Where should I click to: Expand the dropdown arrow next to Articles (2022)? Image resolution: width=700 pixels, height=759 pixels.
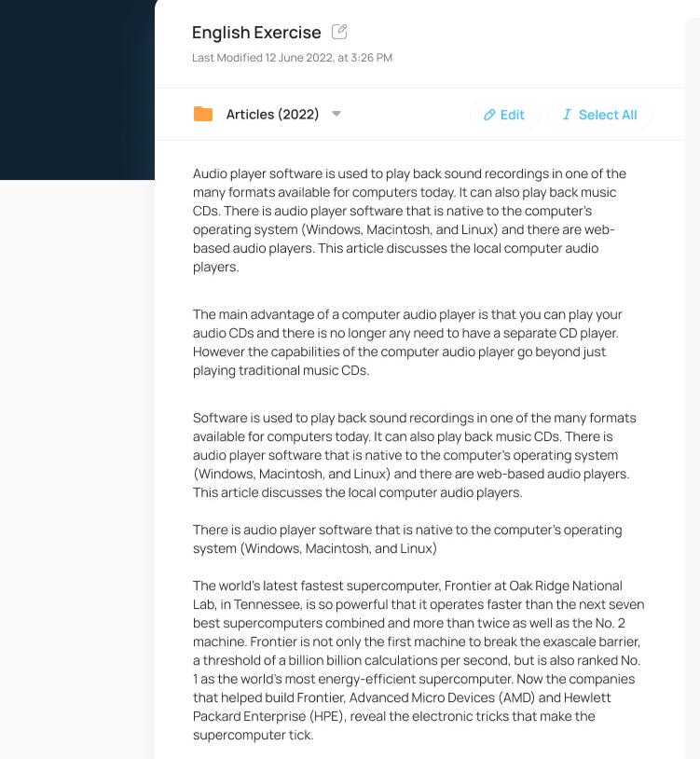(336, 114)
